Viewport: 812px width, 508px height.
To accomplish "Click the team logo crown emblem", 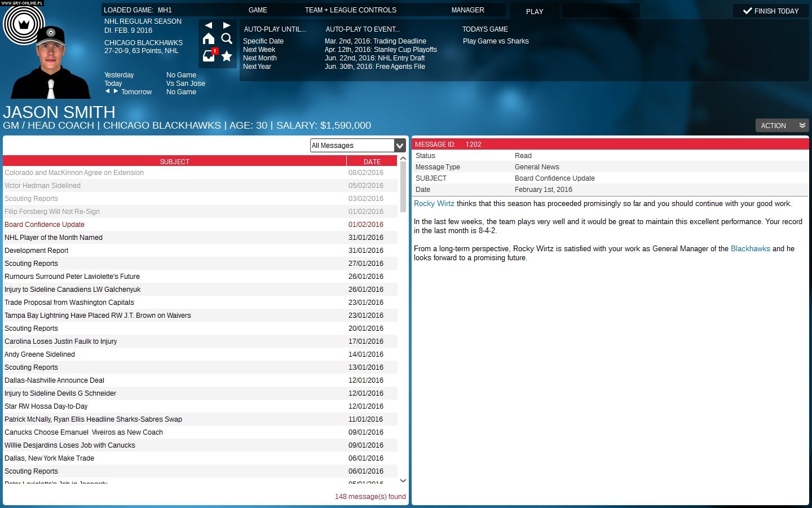I will click(24, 24).
